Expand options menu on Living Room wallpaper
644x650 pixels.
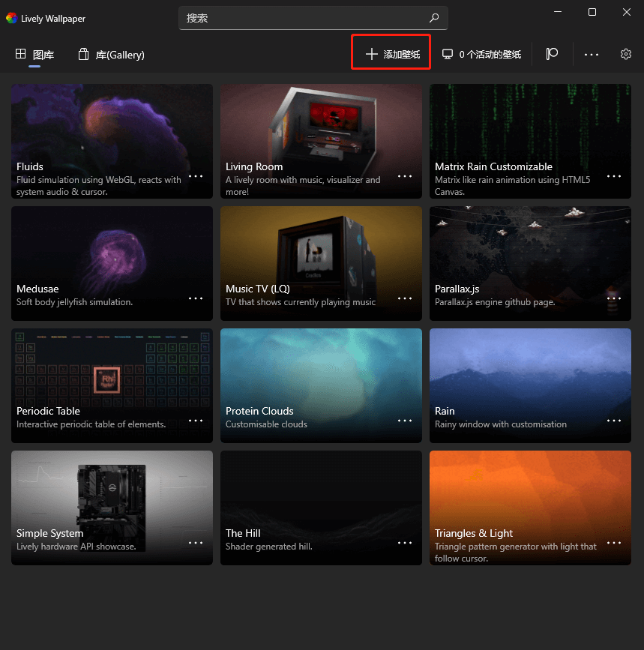coord(405,176)
